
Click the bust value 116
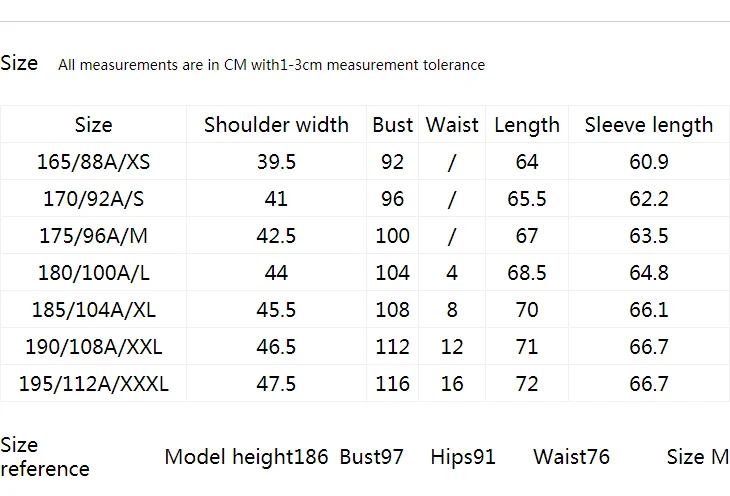(x=392, y=384)
